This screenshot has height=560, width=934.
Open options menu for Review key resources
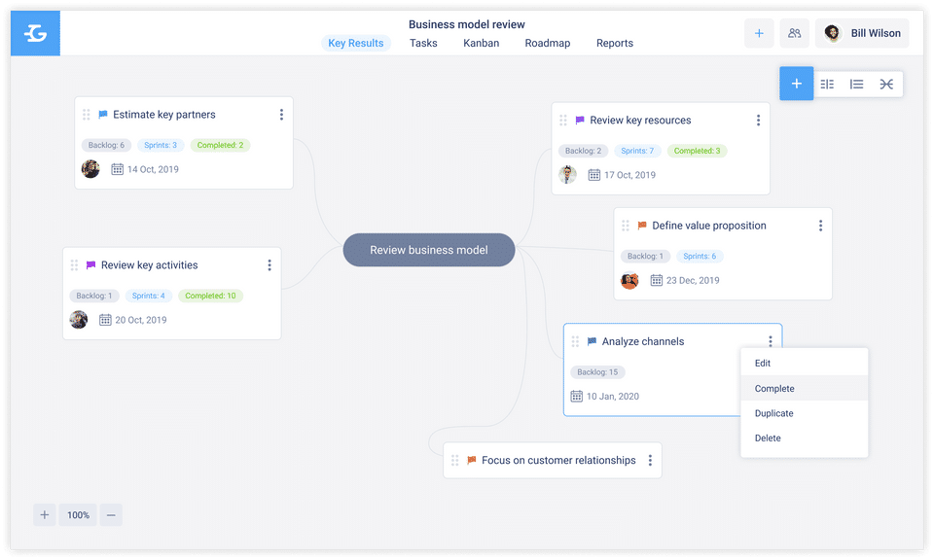click(x=758, y=121)
